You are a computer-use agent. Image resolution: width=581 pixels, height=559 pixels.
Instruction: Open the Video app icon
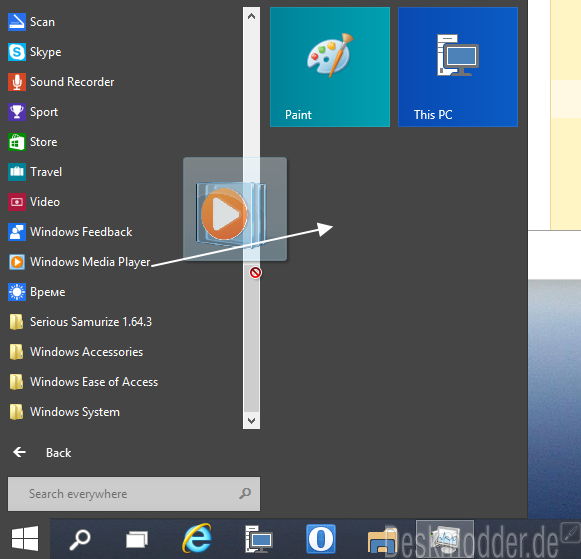[17, 202]
